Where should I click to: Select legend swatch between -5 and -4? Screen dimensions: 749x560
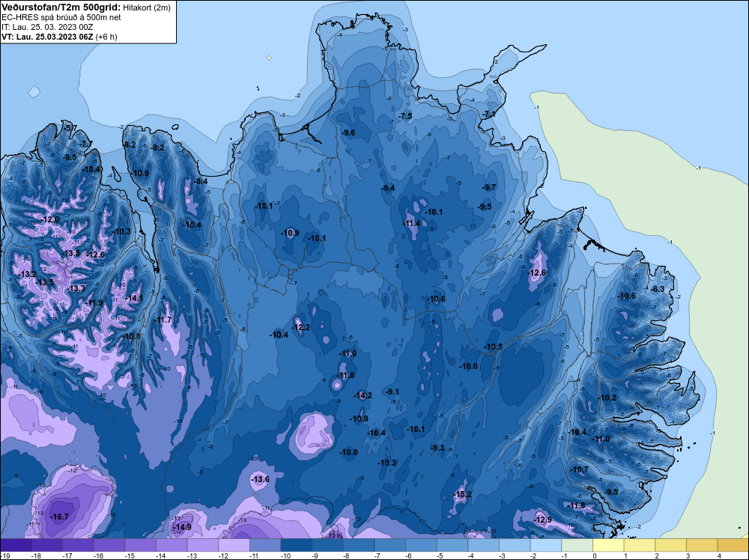pos(452,545)
